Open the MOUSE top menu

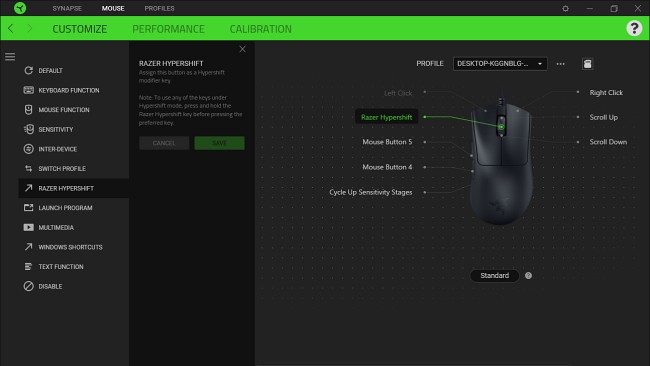(113, 8)
